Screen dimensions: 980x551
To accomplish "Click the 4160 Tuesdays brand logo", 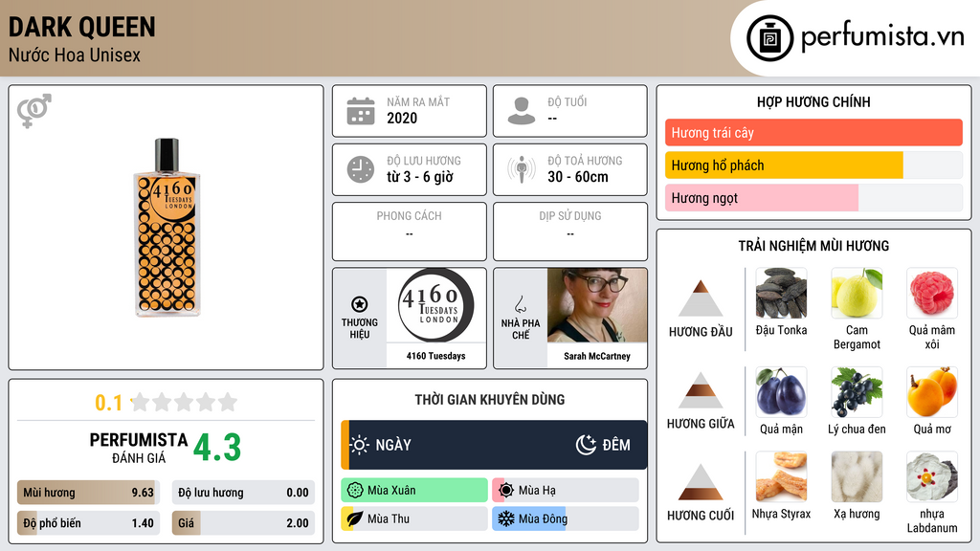I will pos(435,305).
